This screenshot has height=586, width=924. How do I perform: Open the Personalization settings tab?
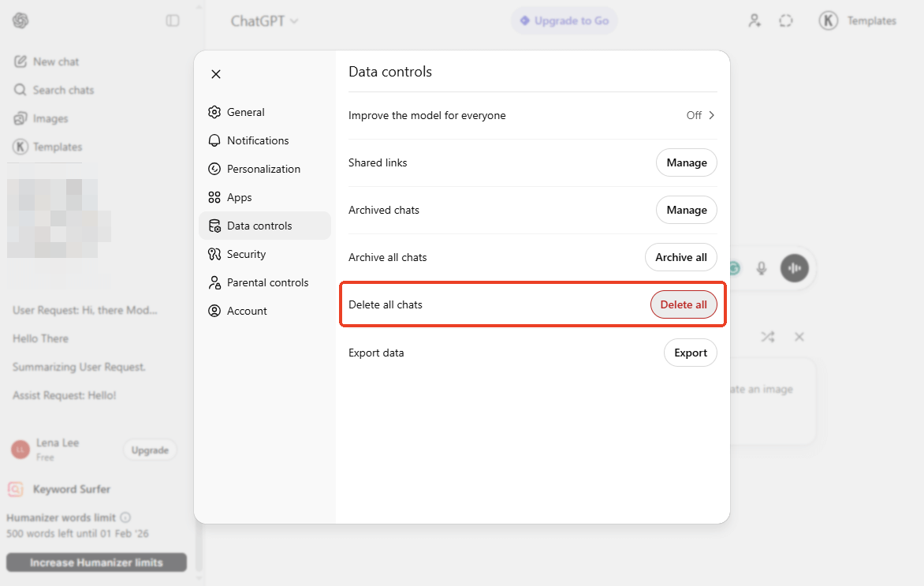[263, 169]
